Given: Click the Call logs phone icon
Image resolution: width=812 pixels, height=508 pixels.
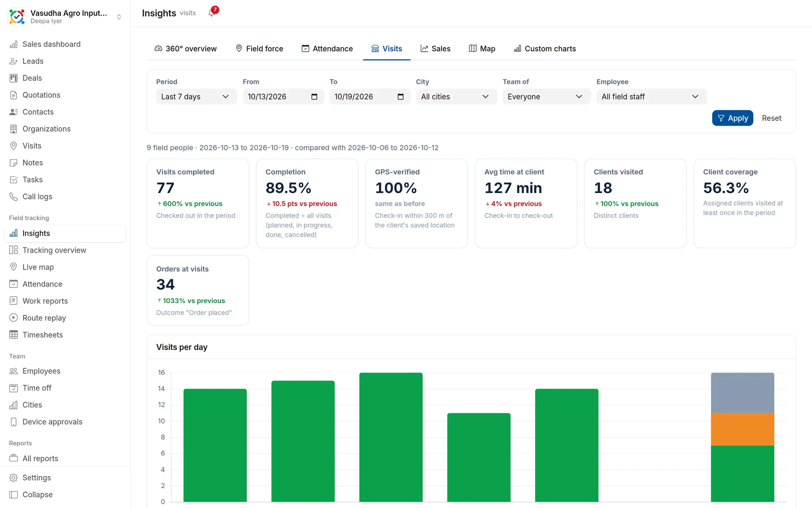Looking at the screenshot, I should tap(14, 197).
